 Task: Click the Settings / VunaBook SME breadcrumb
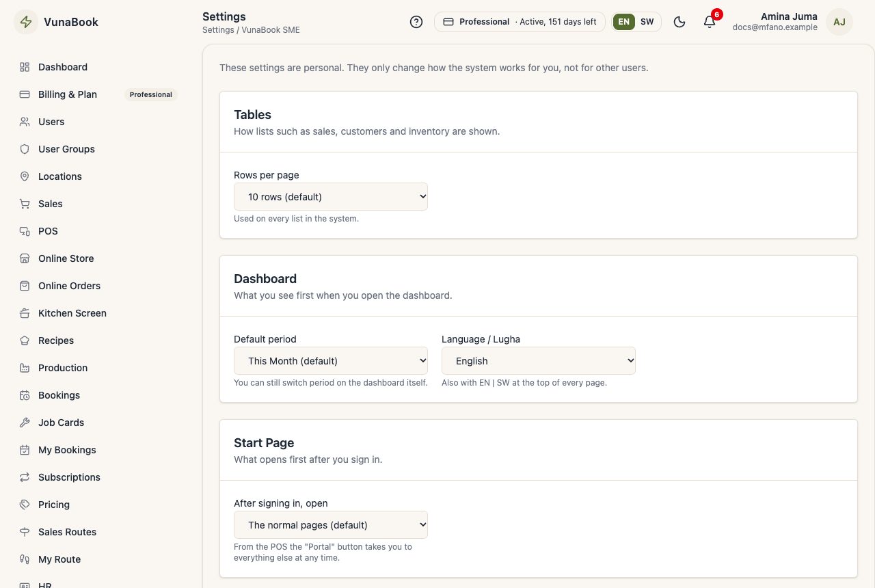point(251,30)
